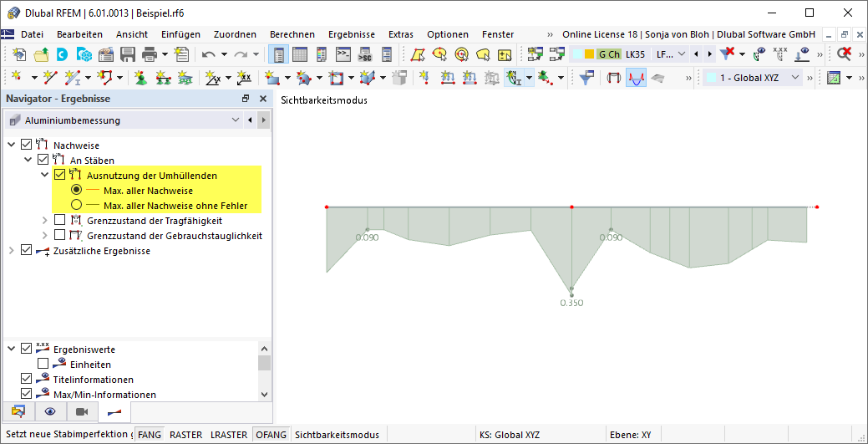Toggle the Tables panel icon
This screenshot has width=868, height=444.
click(300, 54)
